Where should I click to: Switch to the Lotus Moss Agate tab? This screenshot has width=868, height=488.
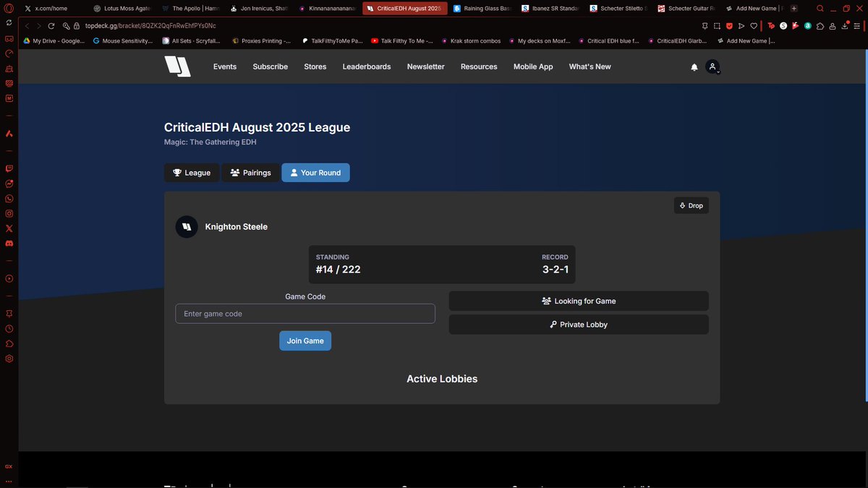(x=122, y=9)
